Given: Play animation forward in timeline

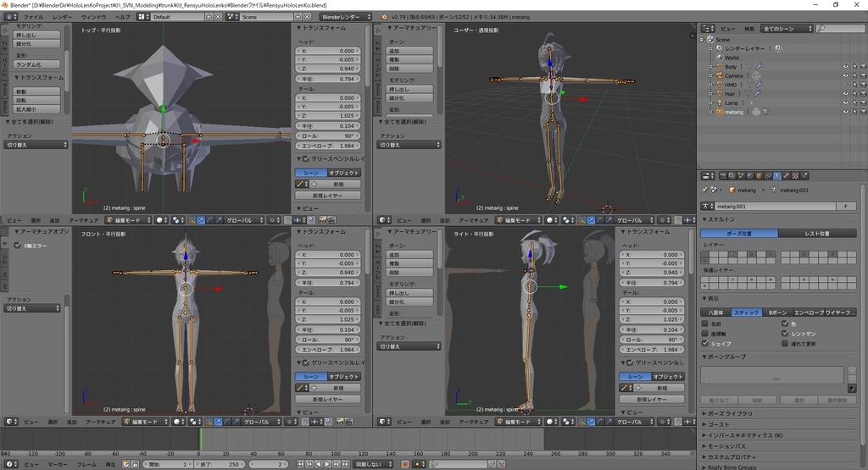Looking at the screenshot, I should click(x=328, y=464).
